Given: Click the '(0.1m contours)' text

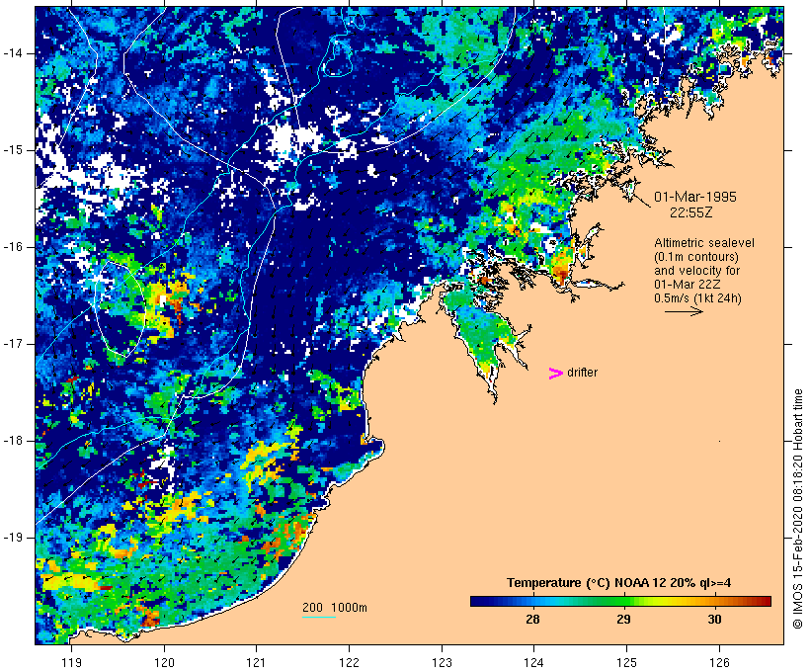Looking at the screenshot, I should [x=695, y=257].
